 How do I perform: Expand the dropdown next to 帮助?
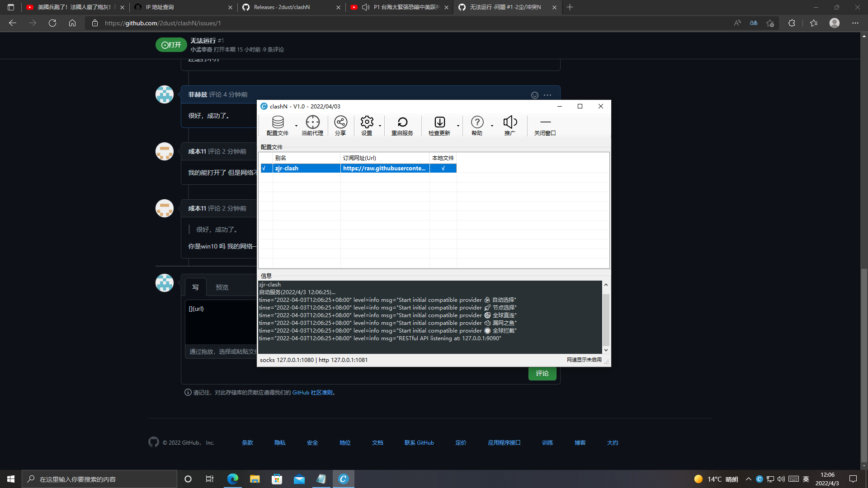pyautogui.click(x=492, y=127)
